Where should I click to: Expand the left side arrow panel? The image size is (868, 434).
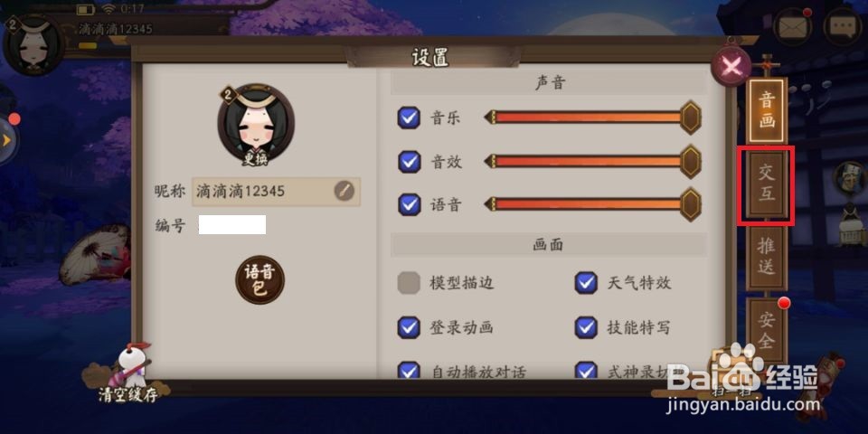click(x=8, y=140)
